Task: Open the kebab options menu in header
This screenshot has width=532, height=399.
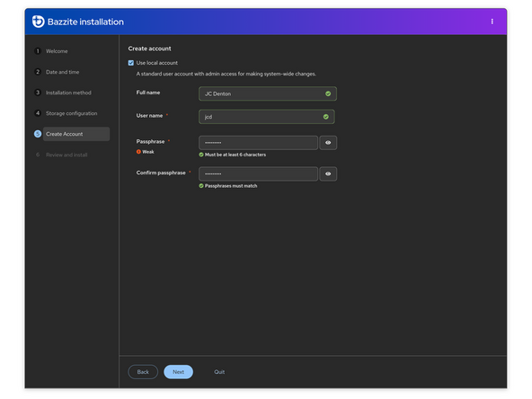Action: (x=492, y=22)
